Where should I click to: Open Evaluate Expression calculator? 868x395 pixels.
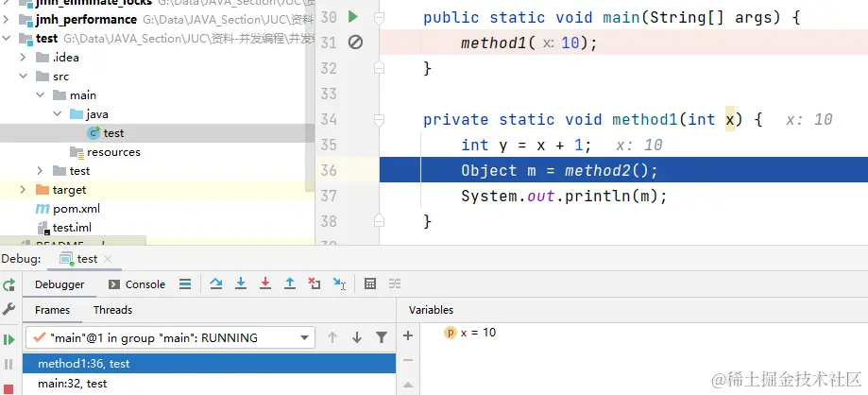click(370, 284)
